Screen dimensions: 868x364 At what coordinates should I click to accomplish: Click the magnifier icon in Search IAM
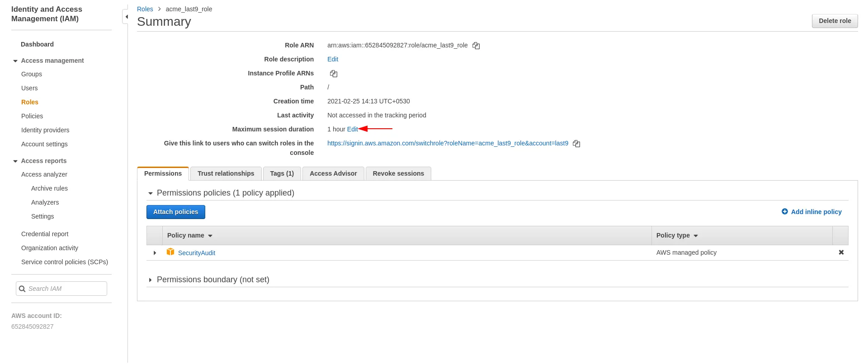[x=22, y=289]
